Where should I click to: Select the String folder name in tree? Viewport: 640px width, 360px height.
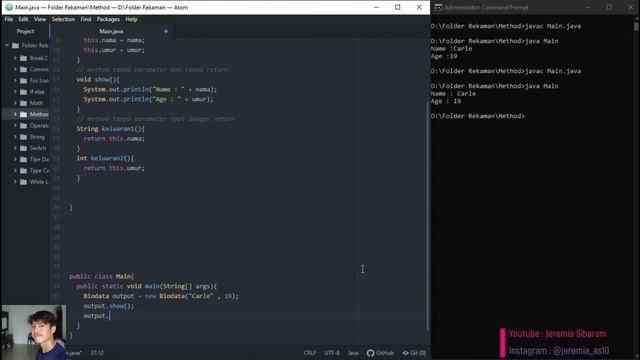pyautogui.click(x=37, y=137)
